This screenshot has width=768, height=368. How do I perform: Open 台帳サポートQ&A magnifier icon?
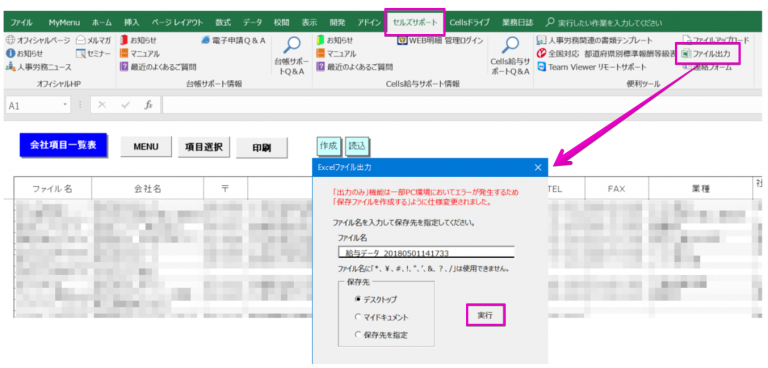(x=292, y=45)
